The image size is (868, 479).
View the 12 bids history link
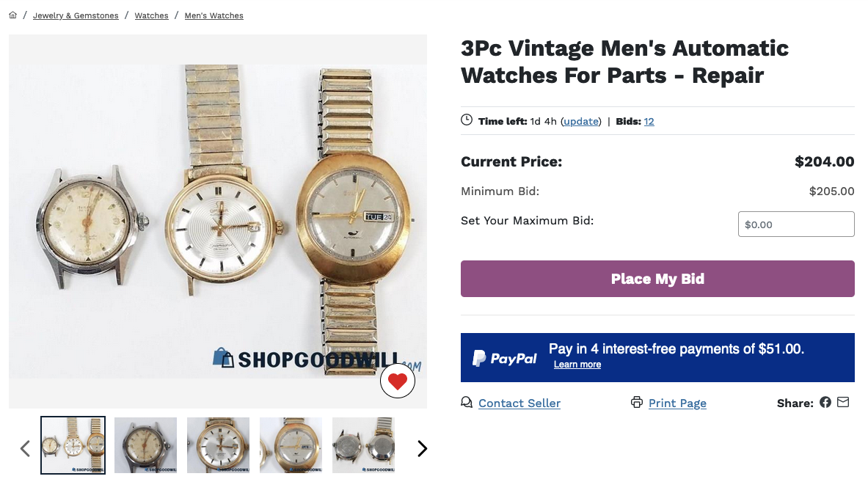649,121
